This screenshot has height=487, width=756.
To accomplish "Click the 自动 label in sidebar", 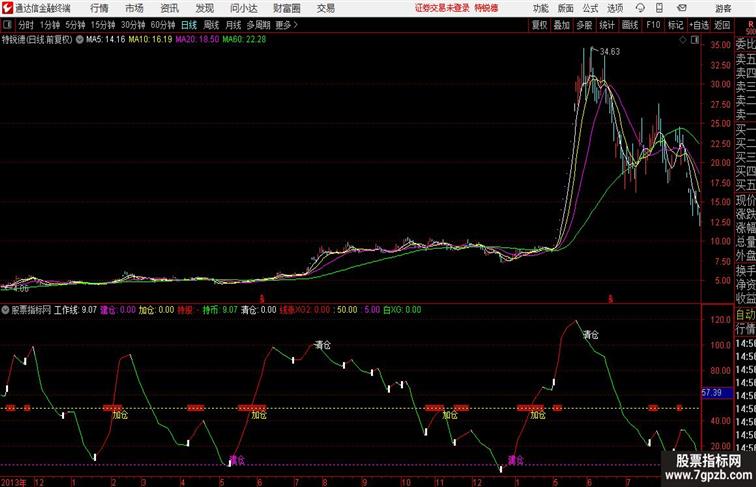I will (x=745, y=315).
